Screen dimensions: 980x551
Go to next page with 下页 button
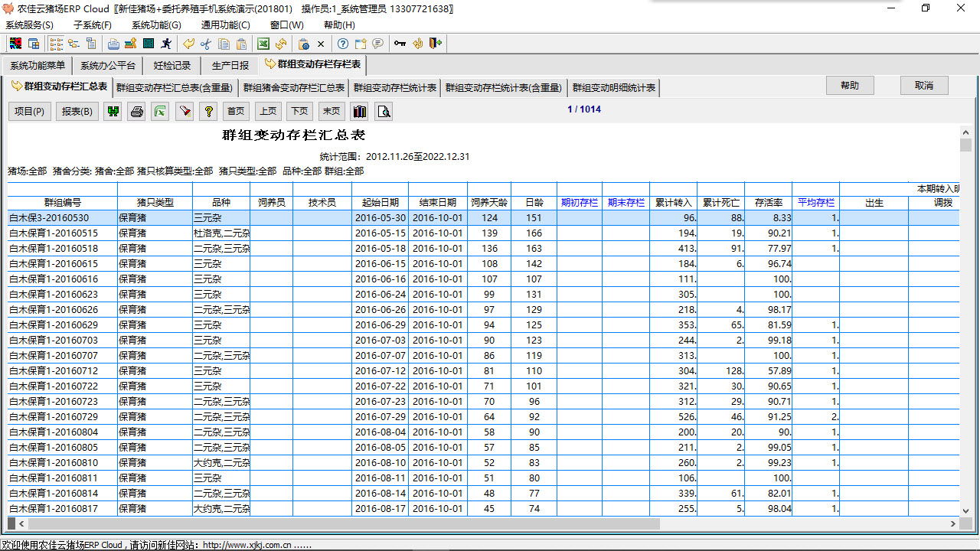pos(299,112)
